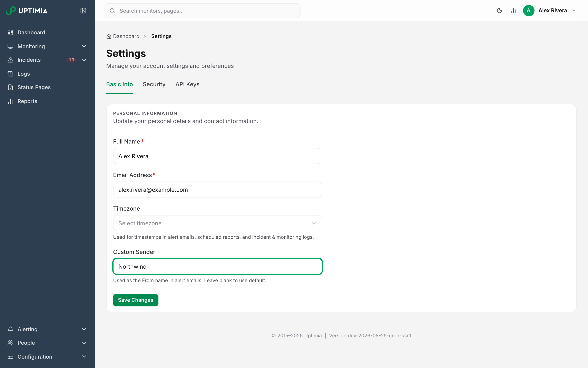Click the breadcrumb home icon
Viewport: 588px width, 368px height.
coord(109,37)
